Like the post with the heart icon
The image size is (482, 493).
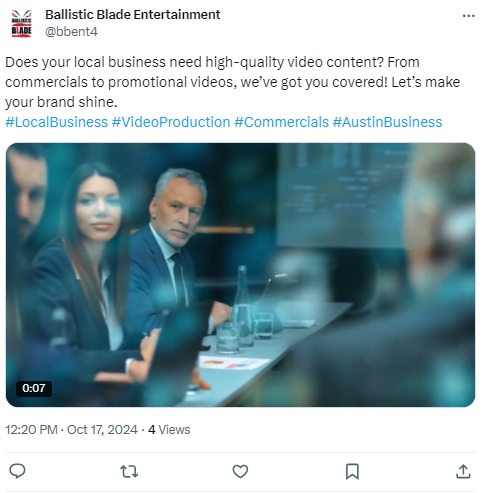(x=240, y=472)
